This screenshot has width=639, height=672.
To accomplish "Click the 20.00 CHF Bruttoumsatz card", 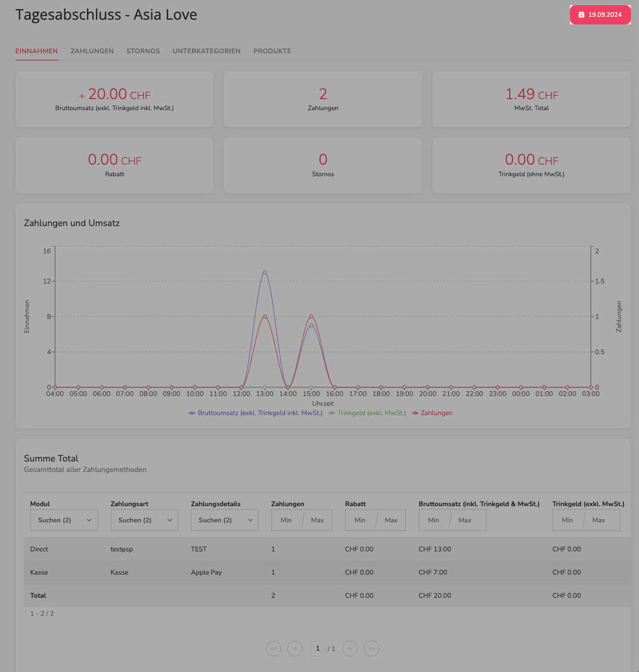I will tap(114, 99).
